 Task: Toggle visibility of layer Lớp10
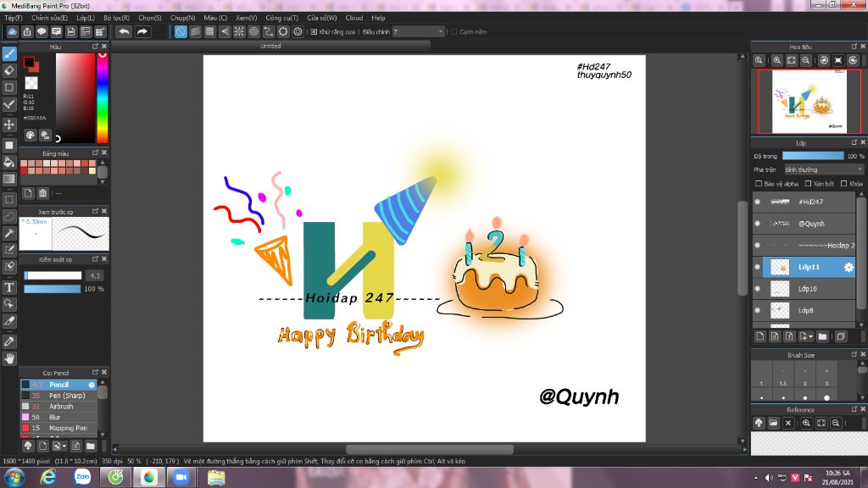[x=758, y=289]
